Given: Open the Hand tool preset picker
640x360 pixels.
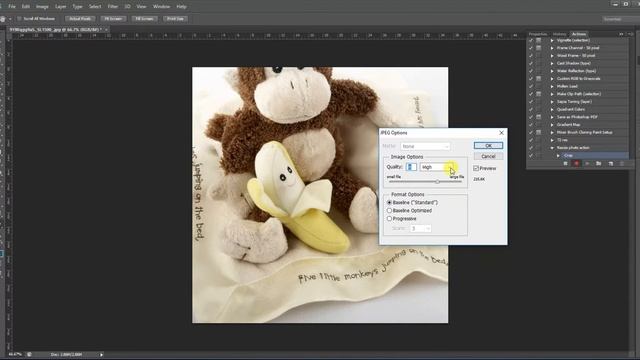Looking at the screenshot, I should 10,19.
